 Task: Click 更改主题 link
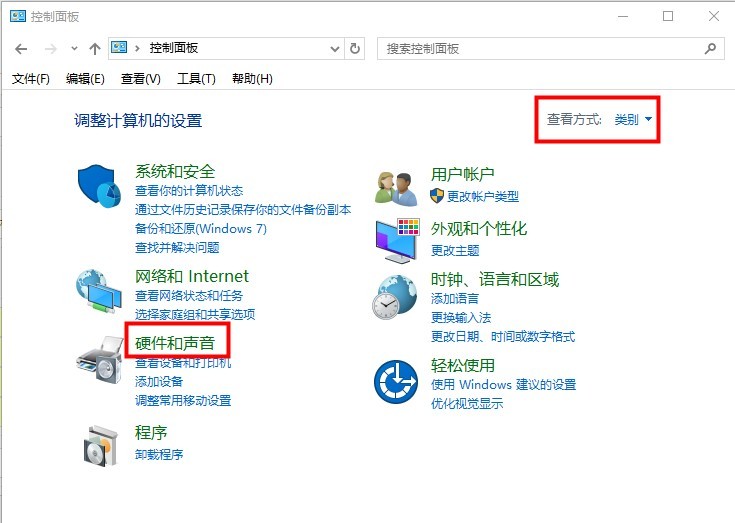(455, 251)
